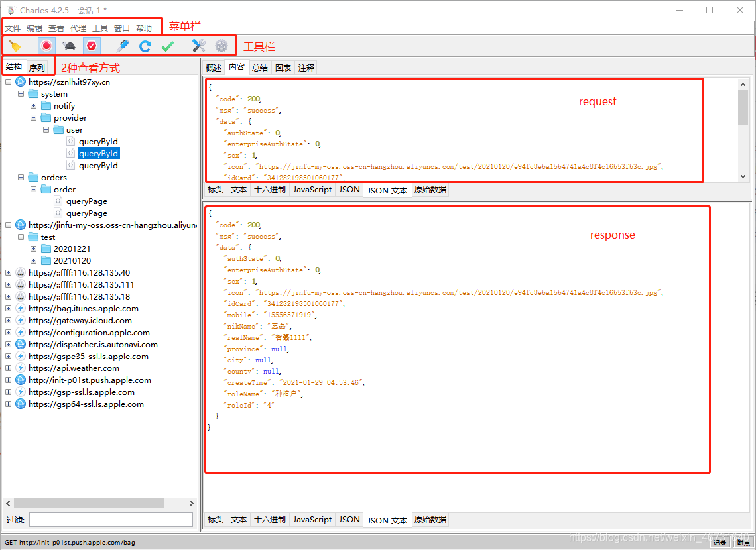Screen dimensions: 756x550
Task: Open the 注释 notes tab
Action: [x=306, y=68]
